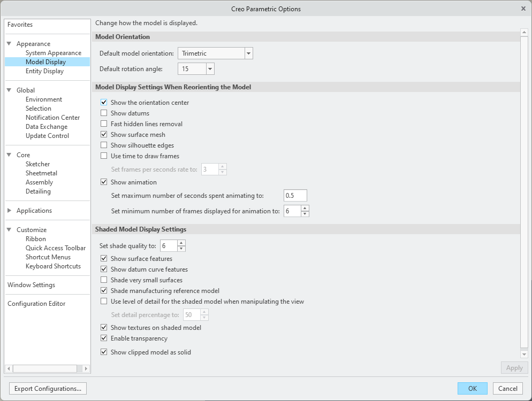Uncheck Show surface mesh
The width and height of the screenshot is (532, 401).
click(104, 135)
